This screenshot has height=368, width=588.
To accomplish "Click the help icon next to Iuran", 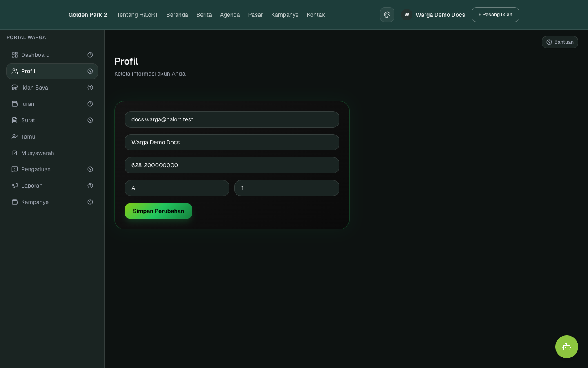I will pos(90,104).
